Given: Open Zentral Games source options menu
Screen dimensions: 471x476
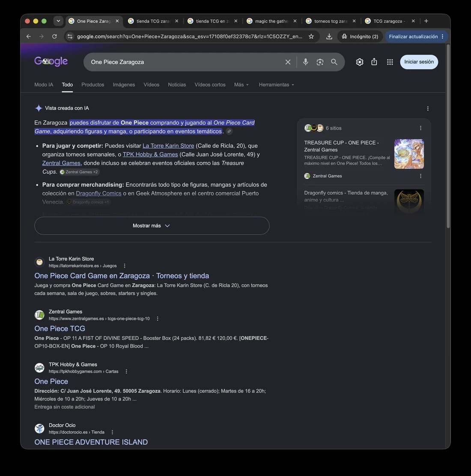Looking at the screenshot, I should pyautogui.click(x=420, y=176).
